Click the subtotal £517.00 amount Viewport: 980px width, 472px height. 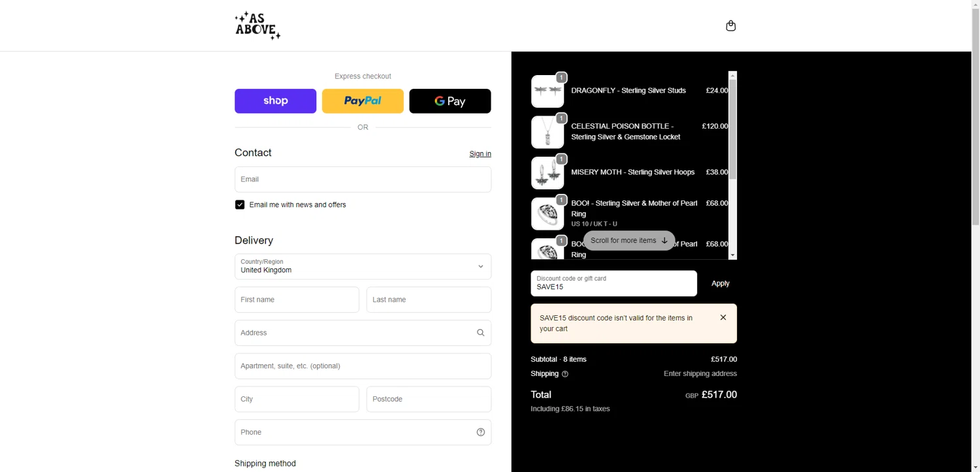(724, 360)
